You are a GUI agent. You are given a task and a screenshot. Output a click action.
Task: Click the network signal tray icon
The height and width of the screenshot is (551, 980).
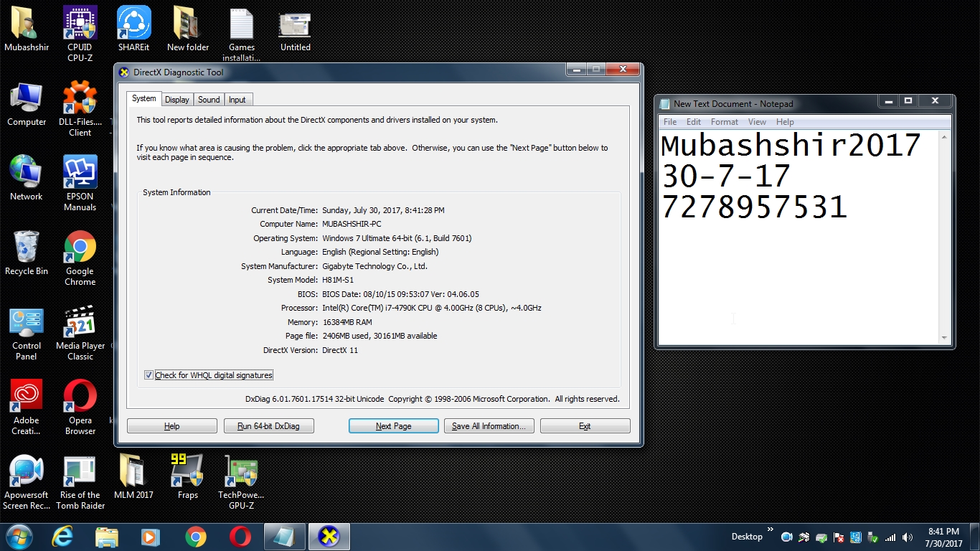(890, 537)
